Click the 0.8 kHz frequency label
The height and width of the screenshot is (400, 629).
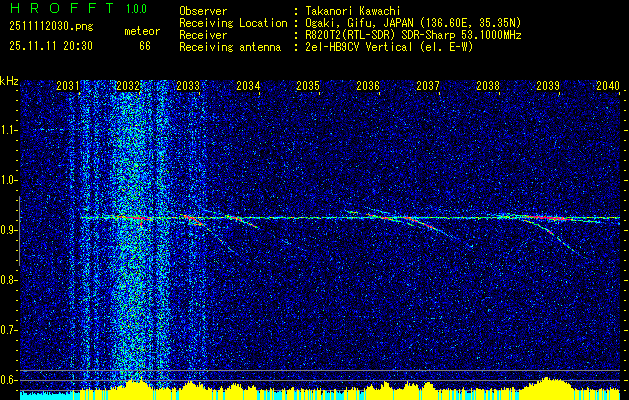pos(7,280)
